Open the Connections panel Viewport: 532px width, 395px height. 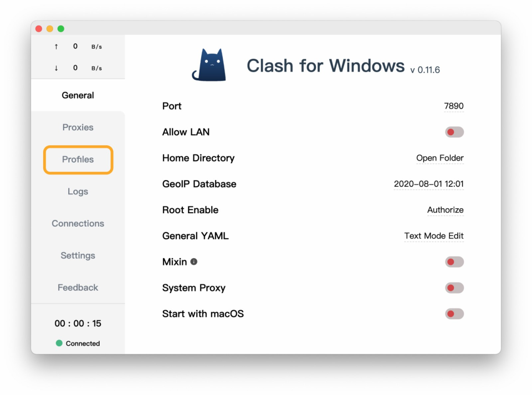[x=78, y=223]
